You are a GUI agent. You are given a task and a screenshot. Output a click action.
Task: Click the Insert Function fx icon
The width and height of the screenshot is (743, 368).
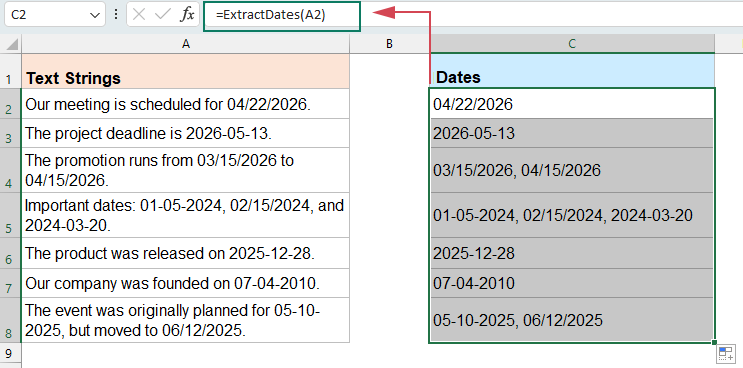pyautogui.click(x=187, y=15)
